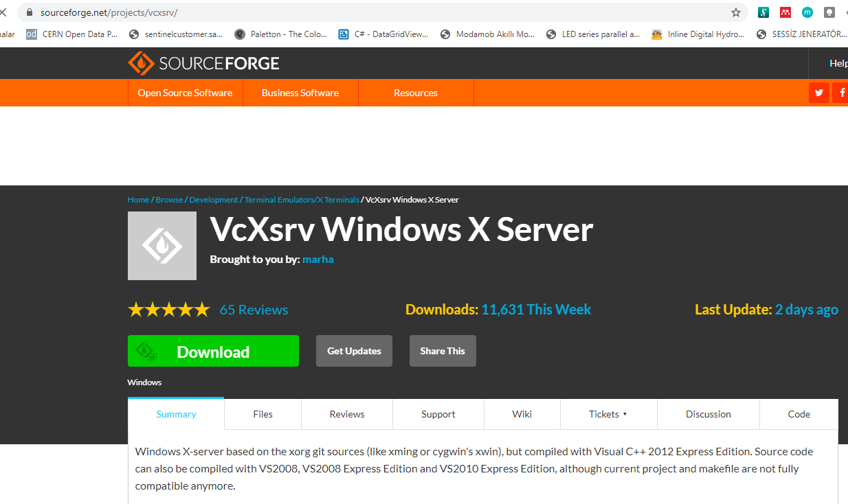Click the red M browser extension icon

coord(785,12)
